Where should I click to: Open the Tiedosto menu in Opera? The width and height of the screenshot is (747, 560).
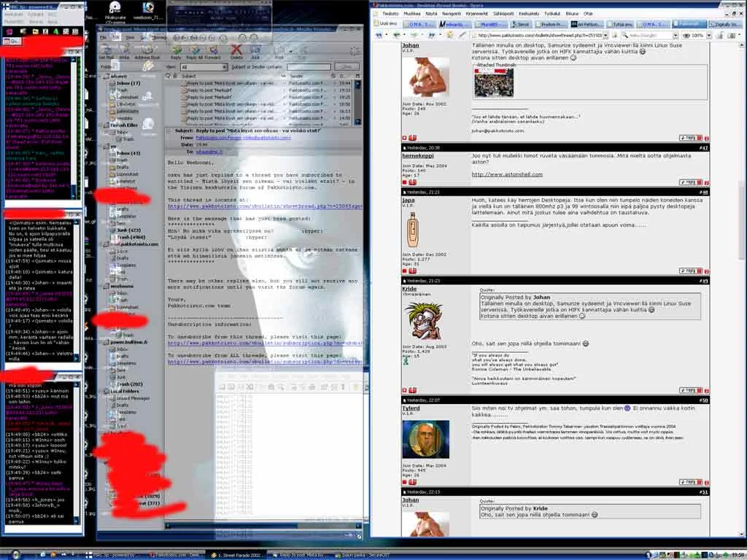391,13
